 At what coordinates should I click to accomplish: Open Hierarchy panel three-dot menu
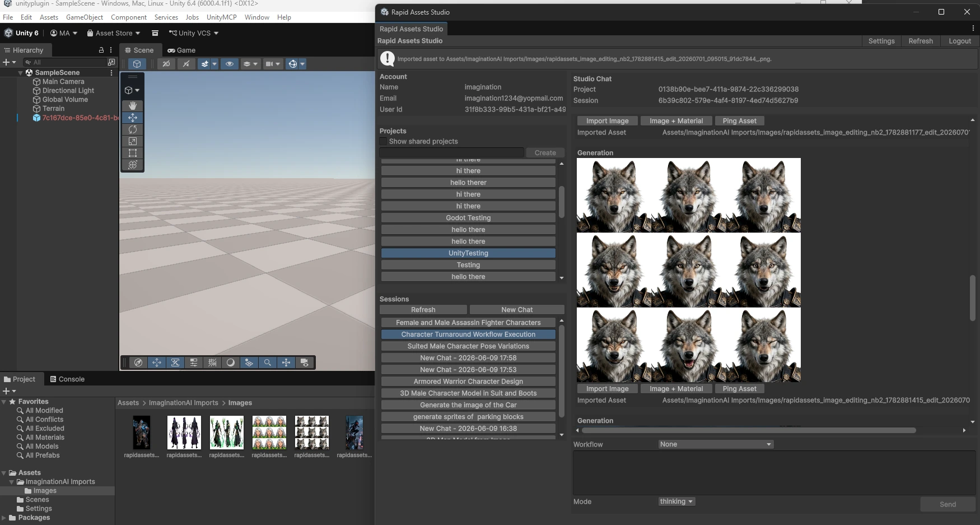[x=111, y=50]
